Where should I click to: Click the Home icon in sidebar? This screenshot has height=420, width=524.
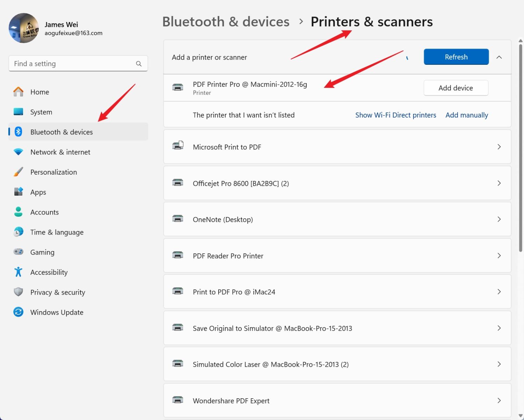[x=18, y=92]
